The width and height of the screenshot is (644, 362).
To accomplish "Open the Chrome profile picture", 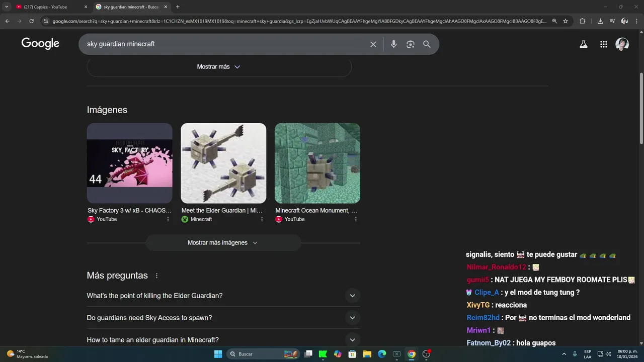I will coord(624,21).
